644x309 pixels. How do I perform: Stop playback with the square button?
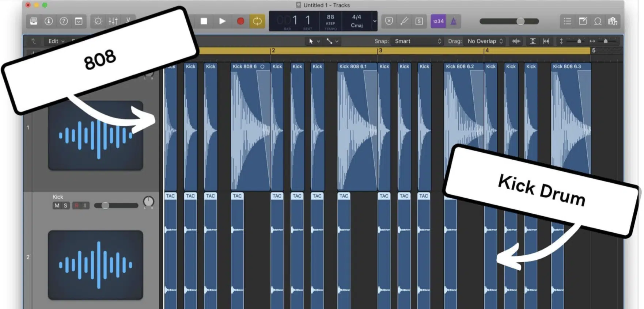click(204, 21)
